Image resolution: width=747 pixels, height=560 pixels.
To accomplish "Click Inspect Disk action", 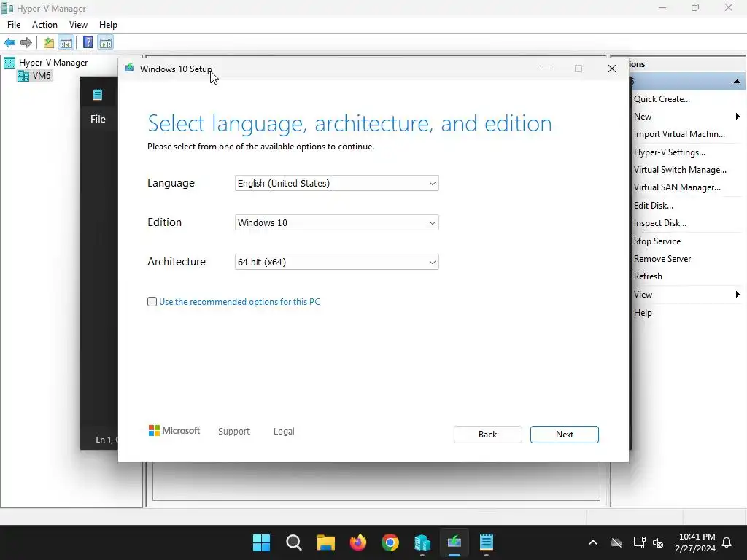I will (659, 223).
